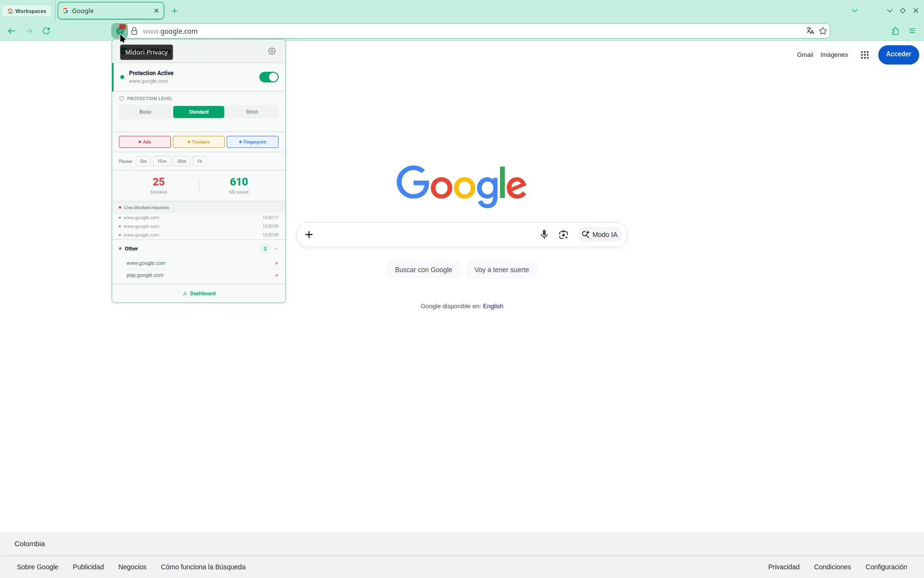The height and width of the screenshot is (578, 924).
Task: Open the list all tabs dropdown
Action: pos(855,11)
